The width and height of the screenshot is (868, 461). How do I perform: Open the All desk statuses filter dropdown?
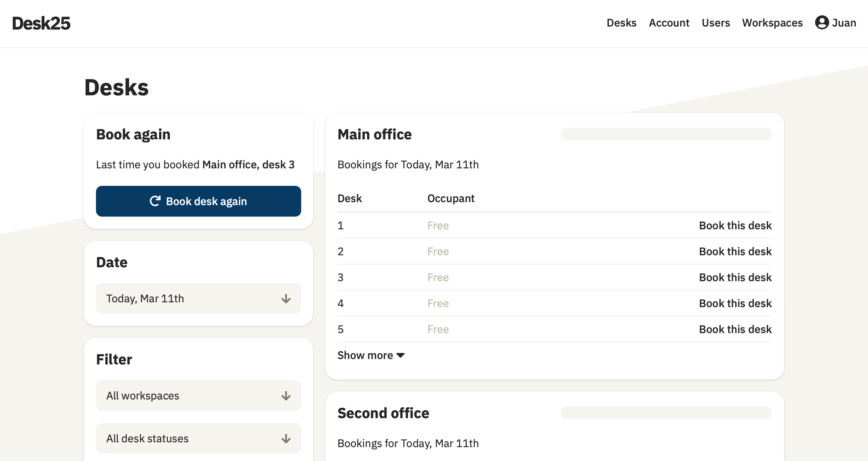click(x=198, y=438)
